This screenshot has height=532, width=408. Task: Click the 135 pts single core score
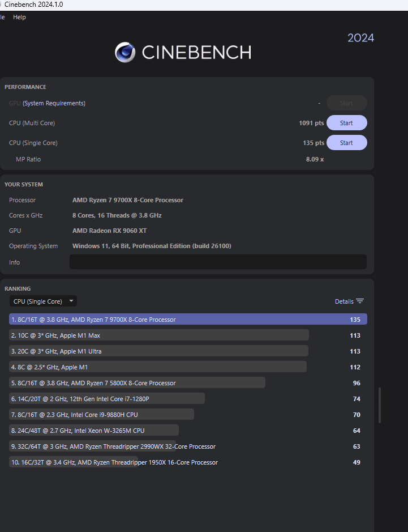[313, 143]
